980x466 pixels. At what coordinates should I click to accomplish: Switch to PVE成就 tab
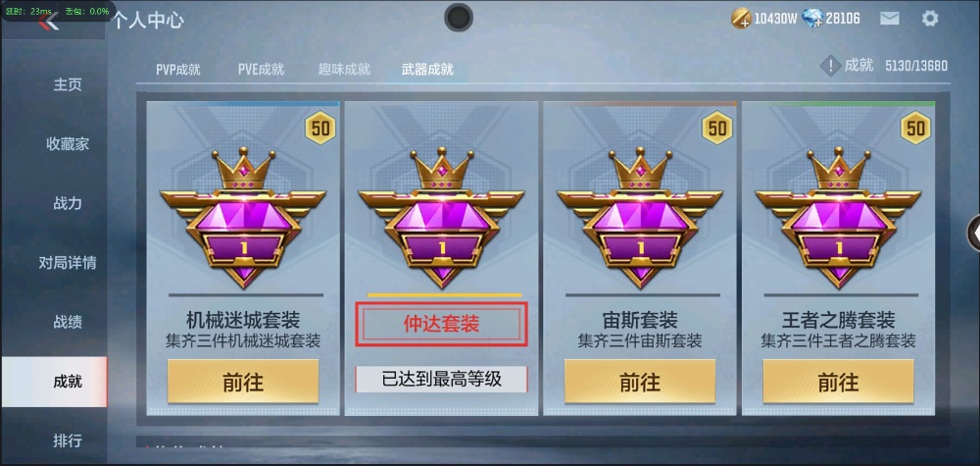point(262,70)
